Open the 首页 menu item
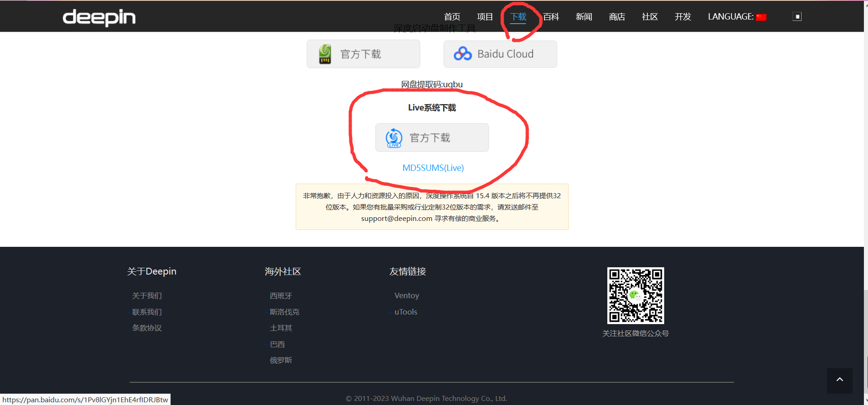 click(x=452, y=17)
